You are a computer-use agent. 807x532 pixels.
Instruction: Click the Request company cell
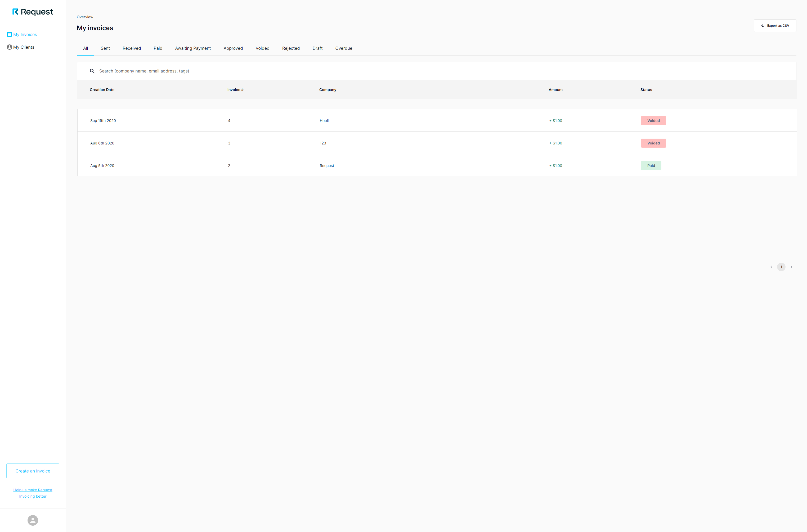[327, 166]
